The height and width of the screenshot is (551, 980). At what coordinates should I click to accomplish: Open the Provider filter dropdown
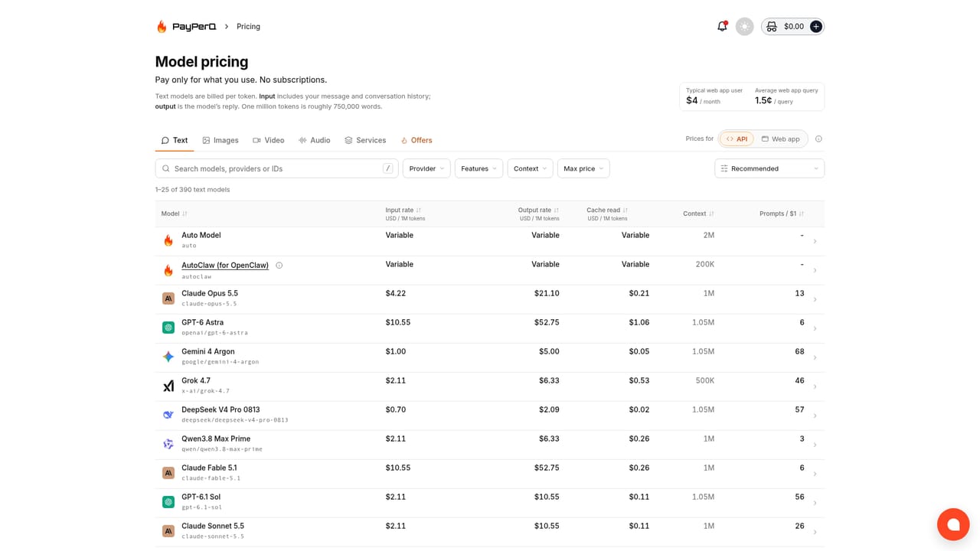tap(426, 168)
